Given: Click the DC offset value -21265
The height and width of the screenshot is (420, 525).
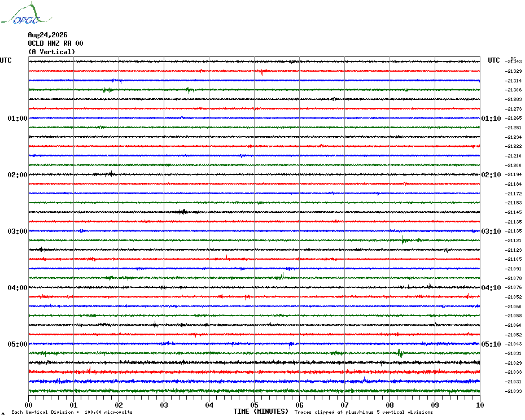Looking at the screenshot, I should [514, 118].
